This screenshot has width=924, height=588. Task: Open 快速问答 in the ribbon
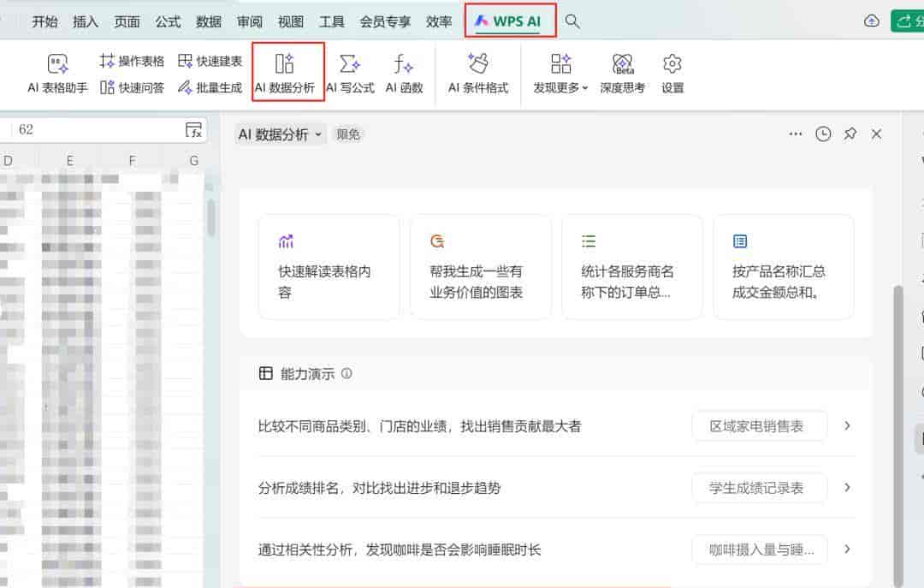132,87
